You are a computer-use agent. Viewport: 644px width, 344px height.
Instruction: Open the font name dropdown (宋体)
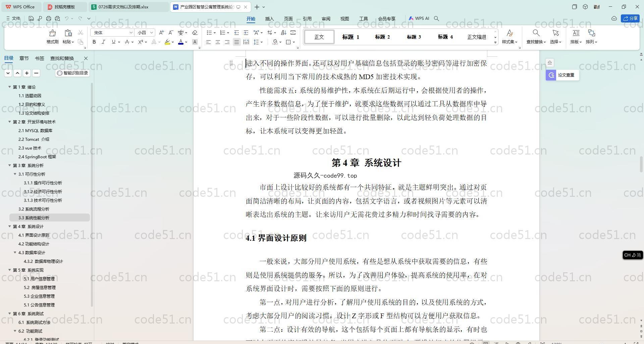point(131,33)
